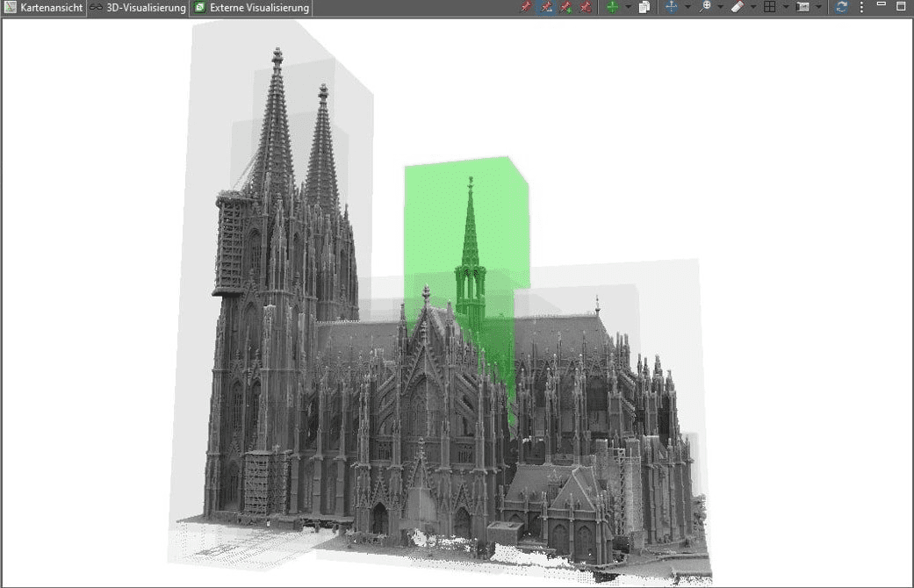Minimize the visualization view panel
The image size is (914, 588).
tap(882, 4)
